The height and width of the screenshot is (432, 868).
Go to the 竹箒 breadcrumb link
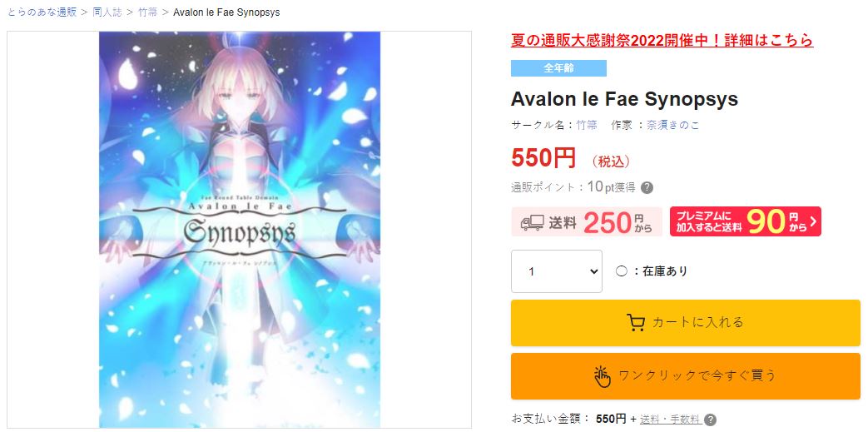pos(148,12)
